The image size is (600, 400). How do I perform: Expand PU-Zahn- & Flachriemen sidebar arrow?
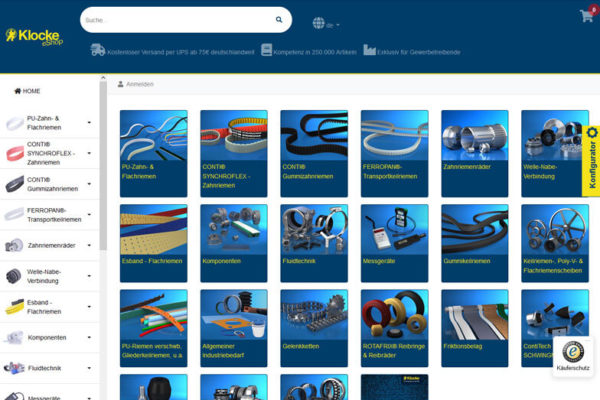pyautogui.click(x=89, y=122)
